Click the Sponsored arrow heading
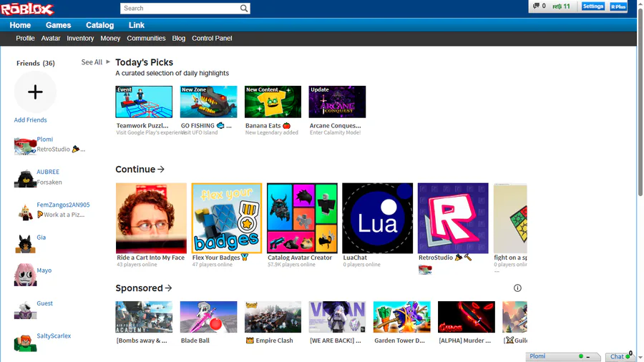 pos(143,288)
